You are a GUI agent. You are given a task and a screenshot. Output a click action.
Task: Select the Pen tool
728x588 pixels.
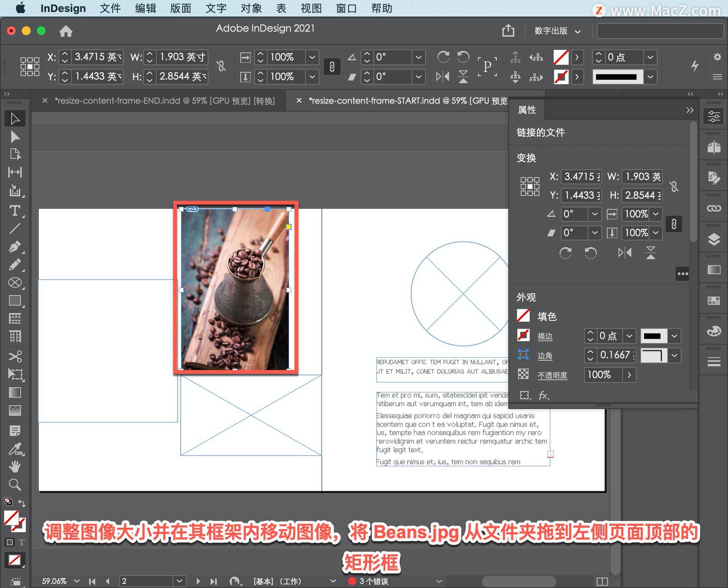click(x=15, y=247)
